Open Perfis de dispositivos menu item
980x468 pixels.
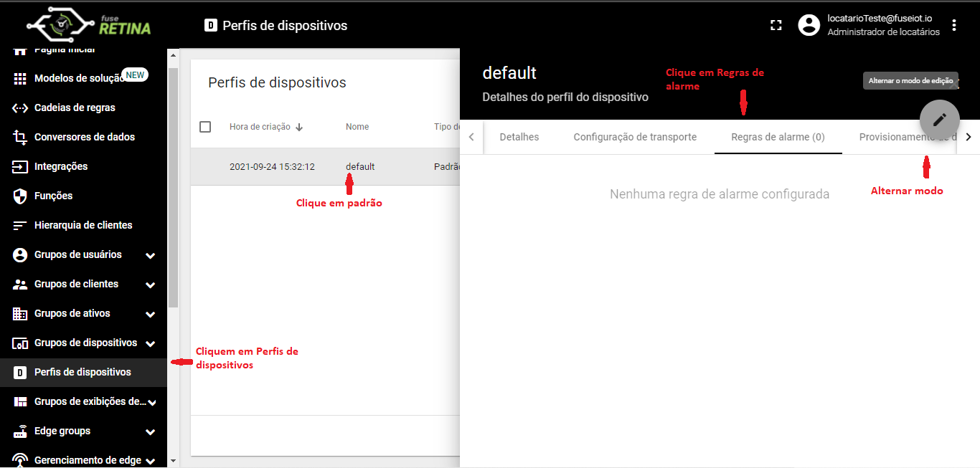click(x=83, y=372)
